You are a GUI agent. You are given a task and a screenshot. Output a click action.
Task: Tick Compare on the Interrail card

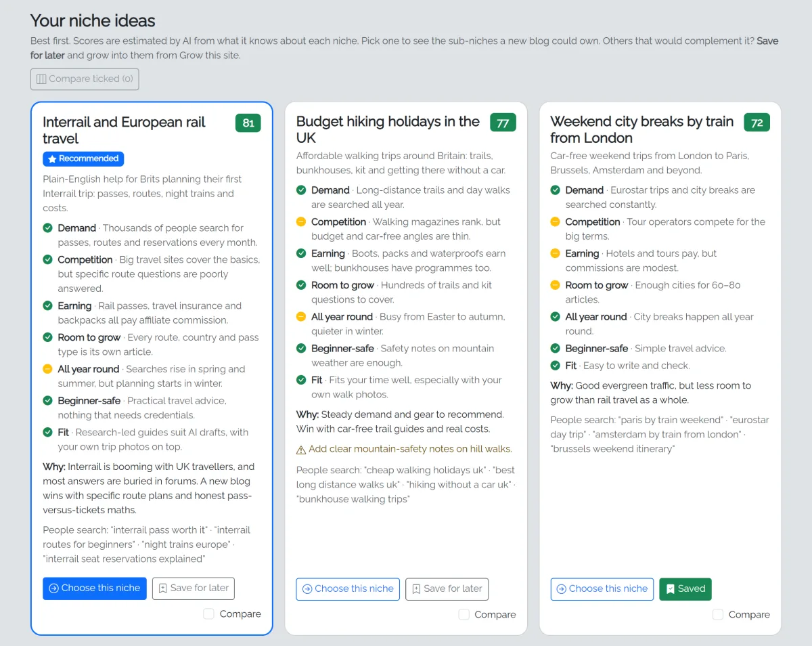tap(208, 613)
